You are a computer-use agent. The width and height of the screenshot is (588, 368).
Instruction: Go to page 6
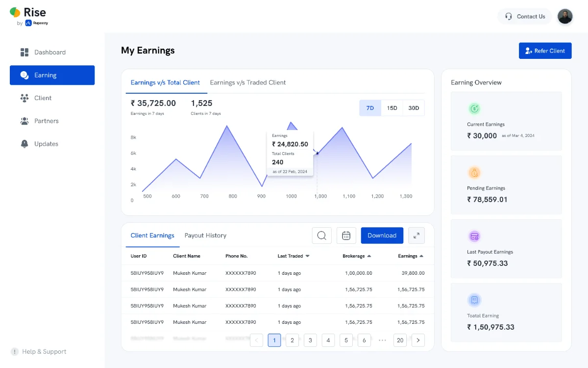point(364,340)
